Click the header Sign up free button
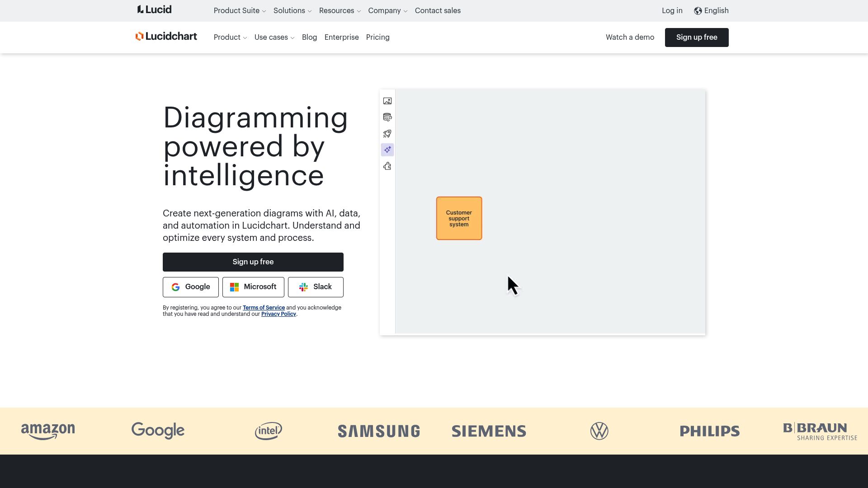Viewport: 868px width, 488px height. tap(697, 37)
